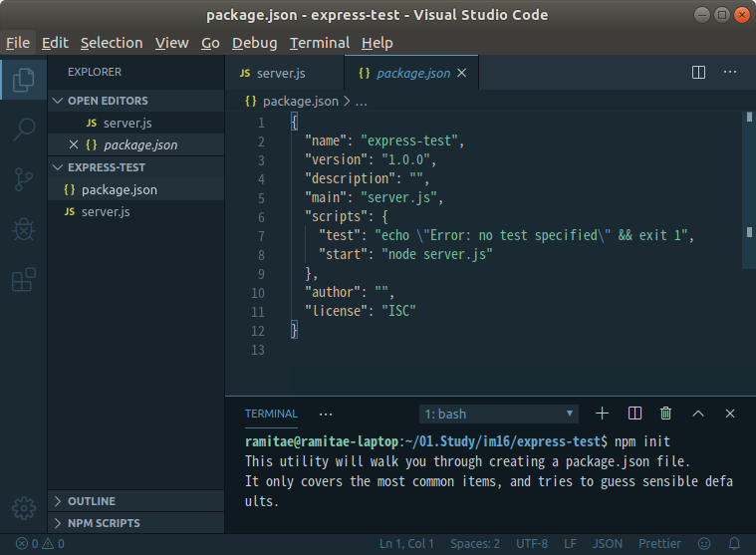Open the Help menu
The width and height of the screenshot is (756, 555).
(378, 43)
